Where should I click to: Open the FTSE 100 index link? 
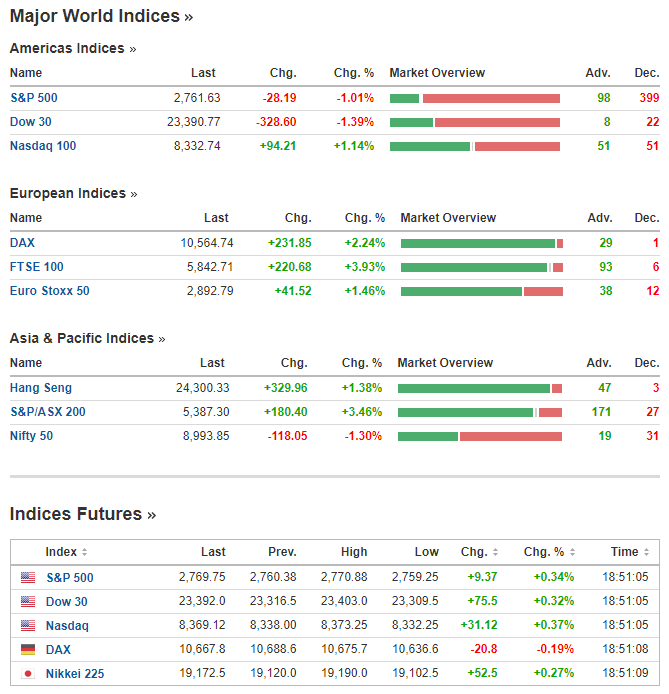pos(37,267)
